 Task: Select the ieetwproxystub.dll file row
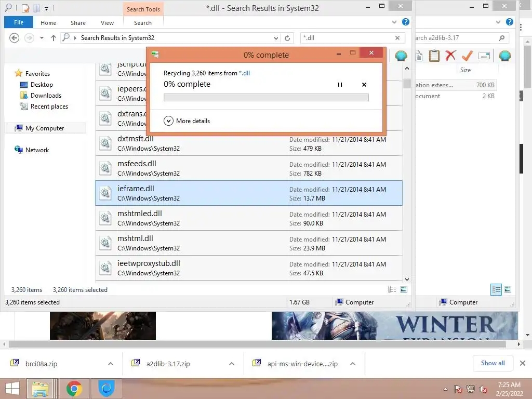pyautogui.click(x=249, y=268)
